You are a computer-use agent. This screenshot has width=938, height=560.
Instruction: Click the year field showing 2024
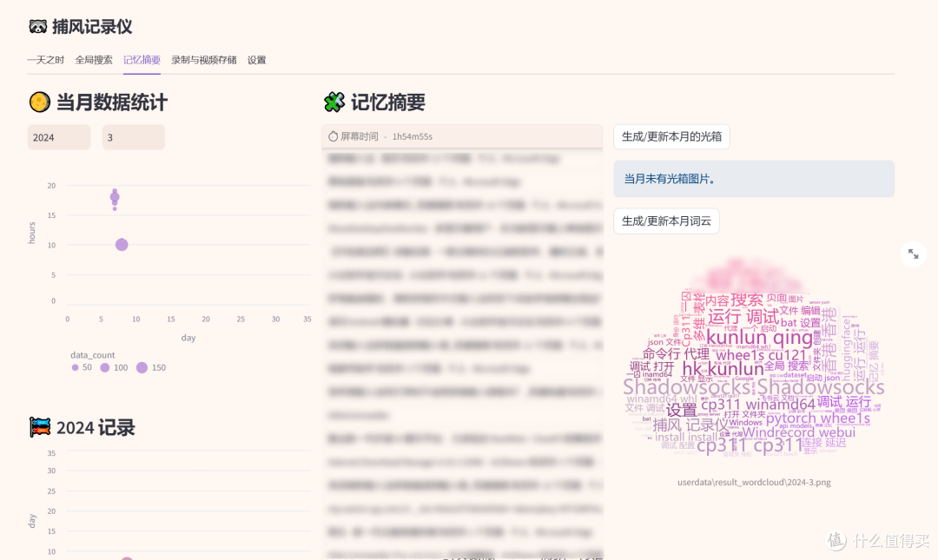[59, 137]
